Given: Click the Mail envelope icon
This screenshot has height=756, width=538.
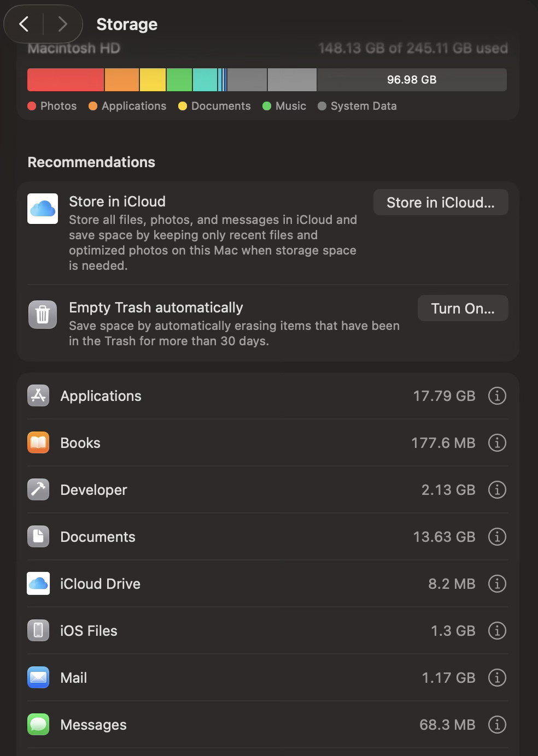Looking at the screenshot, I should [x=38, y=677].
